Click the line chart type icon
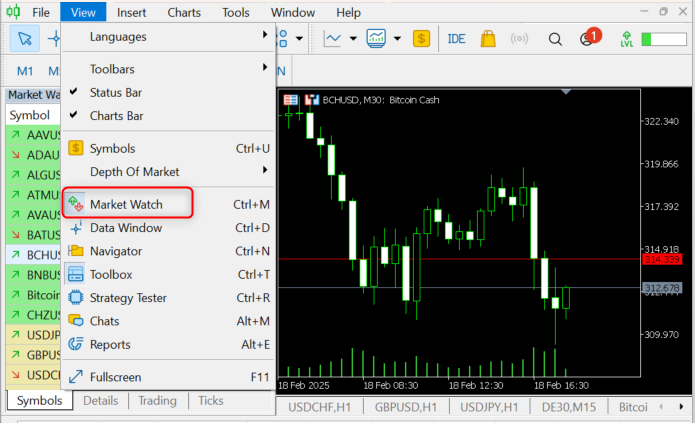This screenshot has width=695, height=423. click(332, 39)
